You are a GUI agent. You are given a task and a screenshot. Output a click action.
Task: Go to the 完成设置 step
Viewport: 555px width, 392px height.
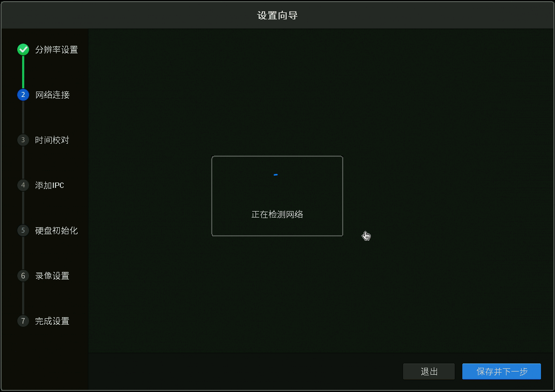(x=52, y=321)
